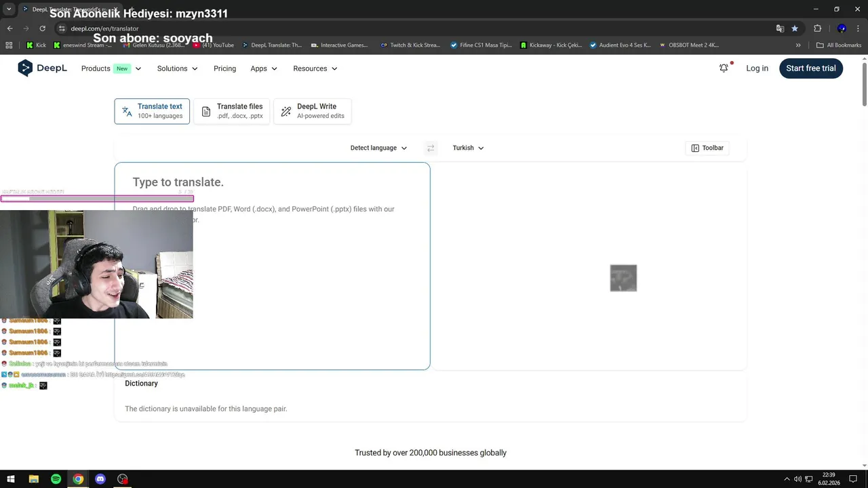Open the DeepL Write tab
Viewport: 868px width, 488px height.
tap(313, 111)
